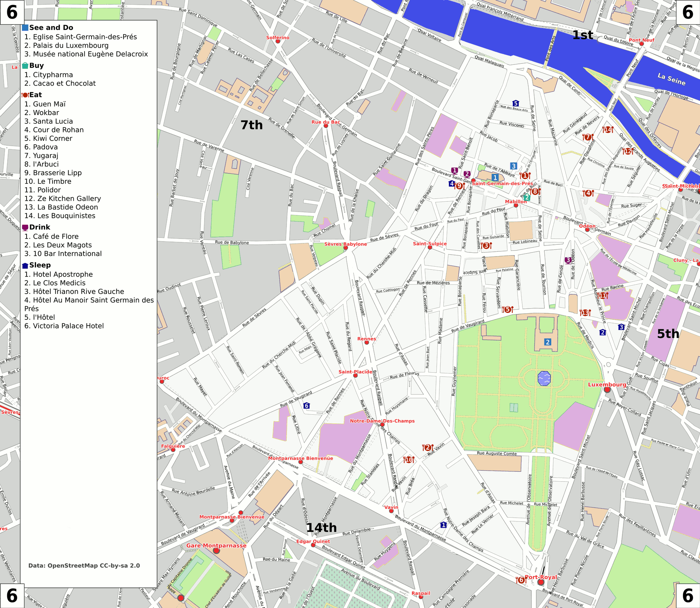
Task: Click legend entry Cacao et Chocolat
Action: pos(60,83)
